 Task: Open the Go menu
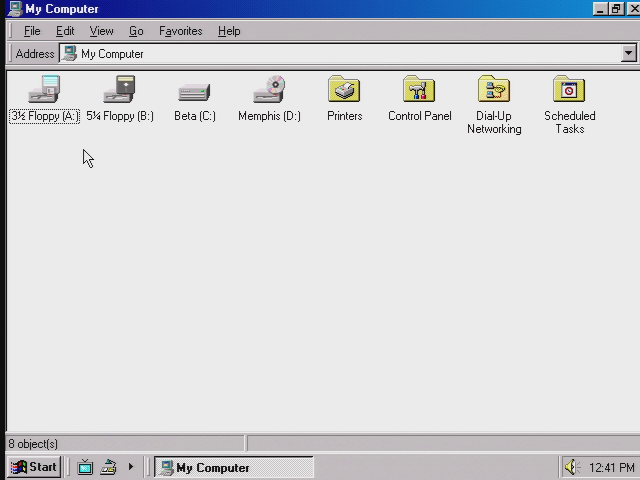point(136,31)
